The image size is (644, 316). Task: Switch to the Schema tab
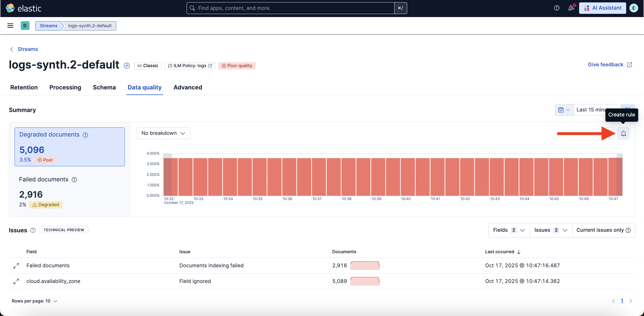point(104,87)
